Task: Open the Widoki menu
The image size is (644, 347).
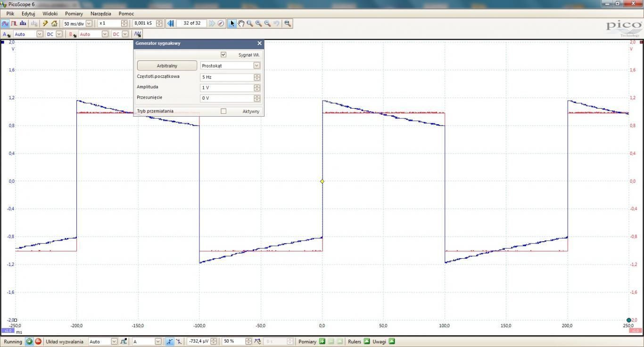Action: 50,14
